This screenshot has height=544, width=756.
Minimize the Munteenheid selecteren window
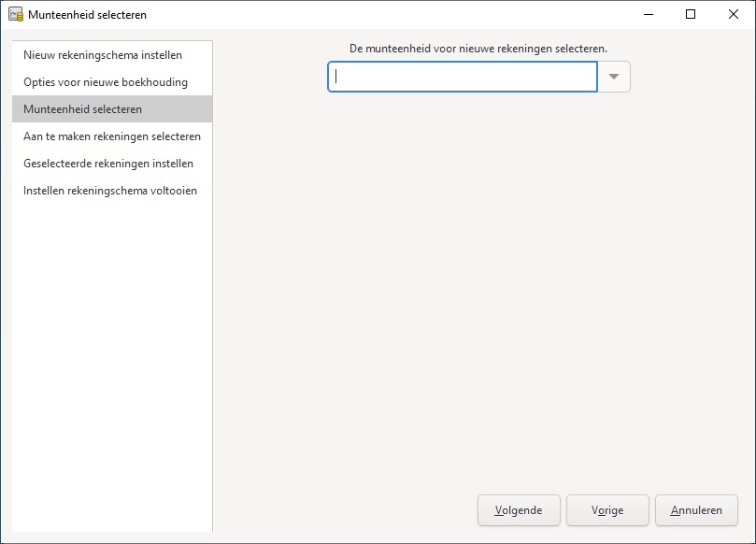point(647,15)
